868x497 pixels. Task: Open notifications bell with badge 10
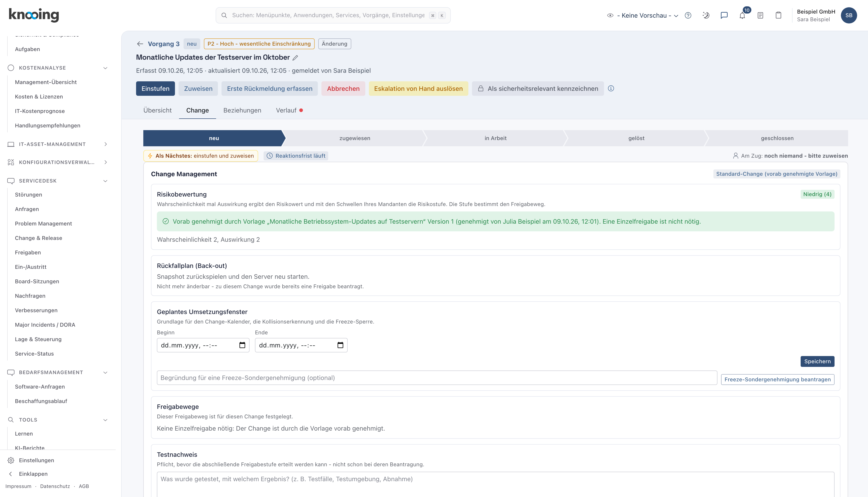click(742, 15)
